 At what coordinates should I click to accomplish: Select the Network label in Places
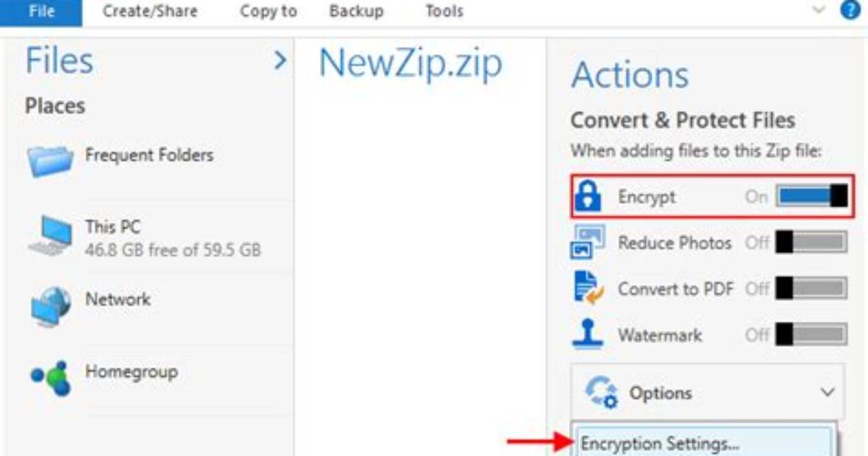click(x=118, y=299)
